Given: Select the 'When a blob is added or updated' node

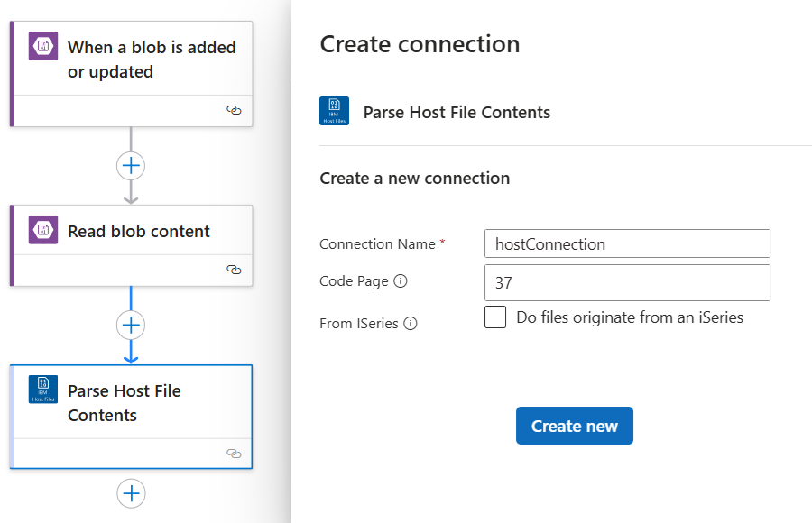Looking at the screenshot, I should pos(152,60).
